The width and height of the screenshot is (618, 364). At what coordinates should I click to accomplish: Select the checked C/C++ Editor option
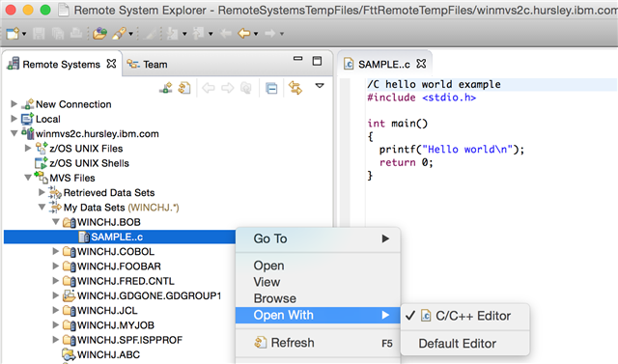pyautogui.click(x=465, y=316)
